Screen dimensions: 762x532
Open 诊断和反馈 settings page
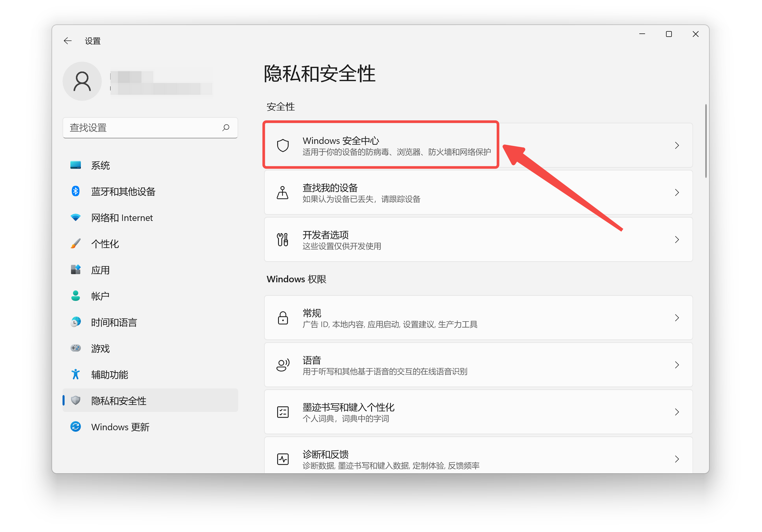478,455
